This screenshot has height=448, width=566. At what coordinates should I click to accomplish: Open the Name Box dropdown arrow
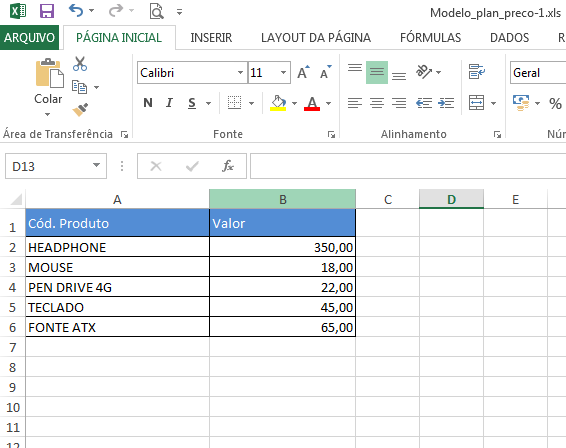pyautogui.click(x=96, y=166)
